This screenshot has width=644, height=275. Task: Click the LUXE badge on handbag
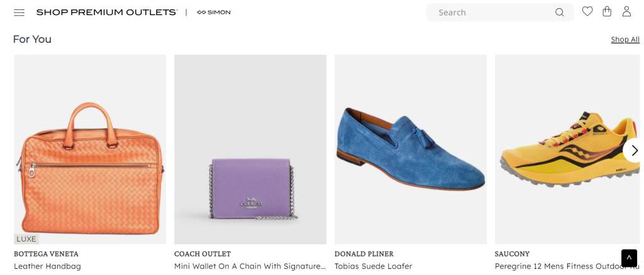coord(26,239)
